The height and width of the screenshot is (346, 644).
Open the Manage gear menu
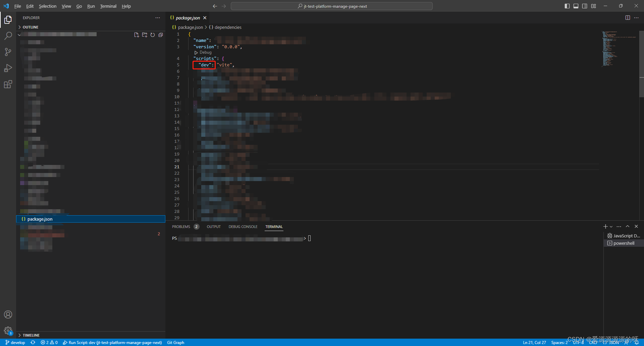[8, 331]
